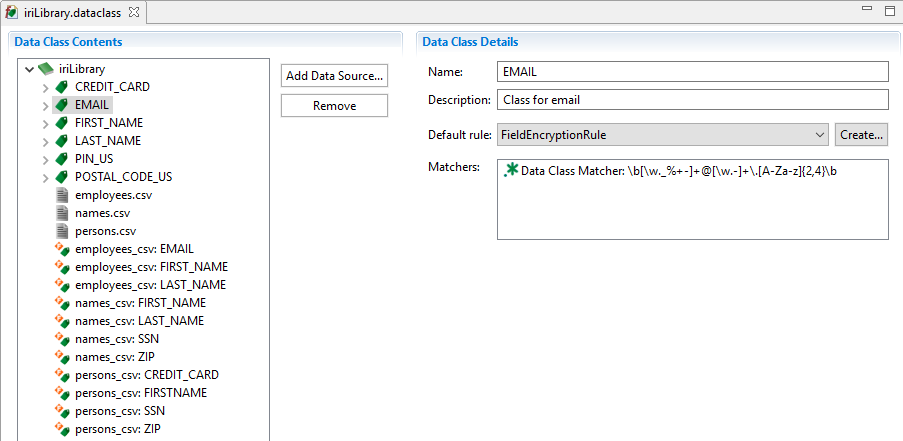
Task: Click the persons_csv: FIRSTNAME mapping icon
Action: pyautogui.click(x=62, y=393)
